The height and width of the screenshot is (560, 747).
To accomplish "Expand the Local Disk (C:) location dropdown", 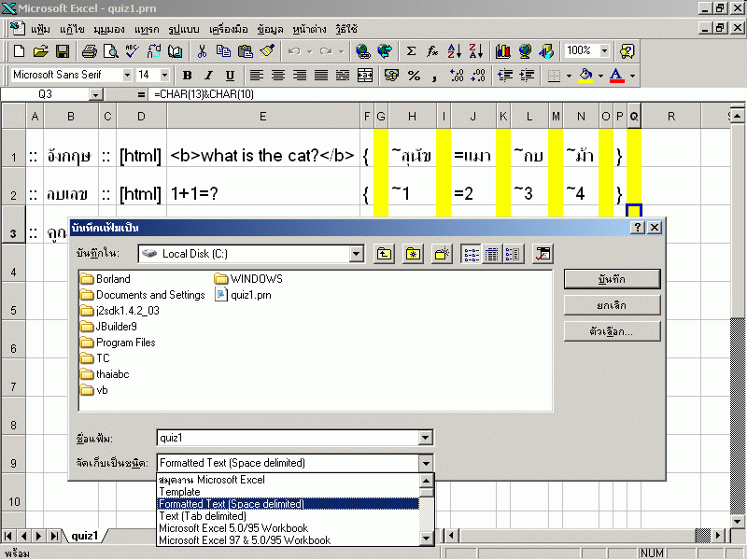I will pyautogui.click(x=356, y=254).
